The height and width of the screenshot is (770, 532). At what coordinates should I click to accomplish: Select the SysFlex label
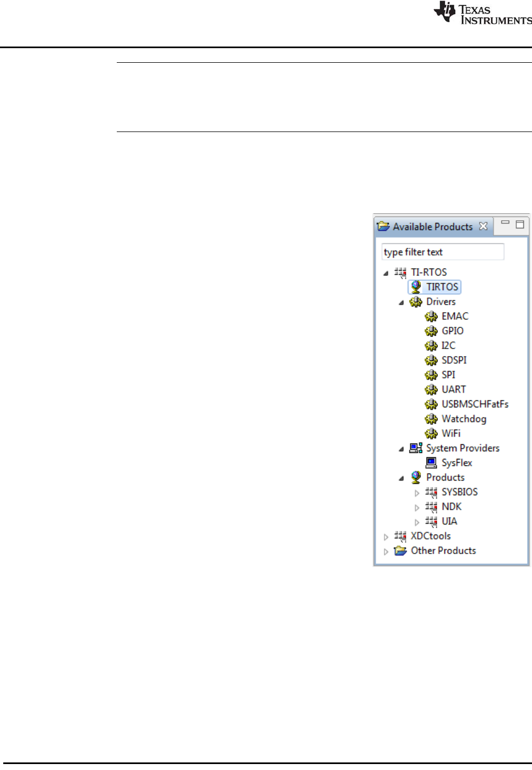(457, 463)
